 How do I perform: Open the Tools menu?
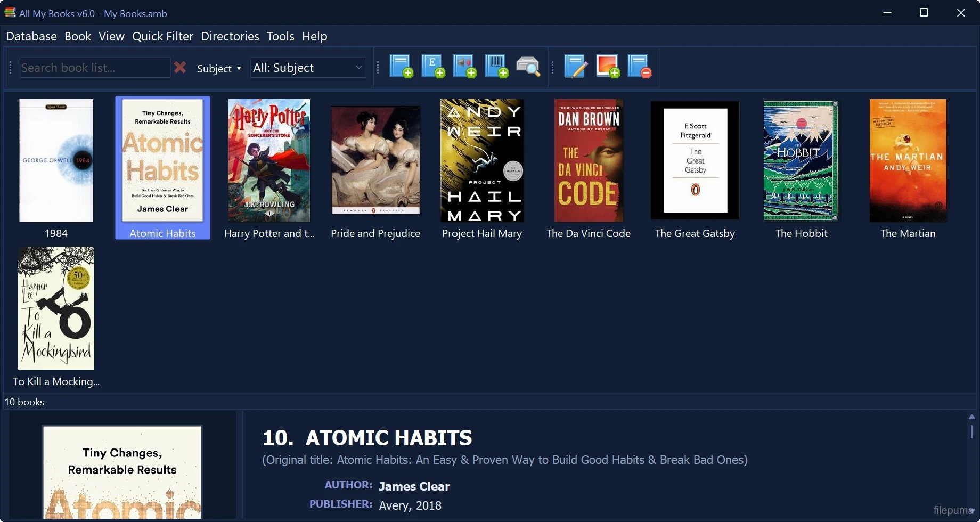pyautogui.click(x=281, y=36)
